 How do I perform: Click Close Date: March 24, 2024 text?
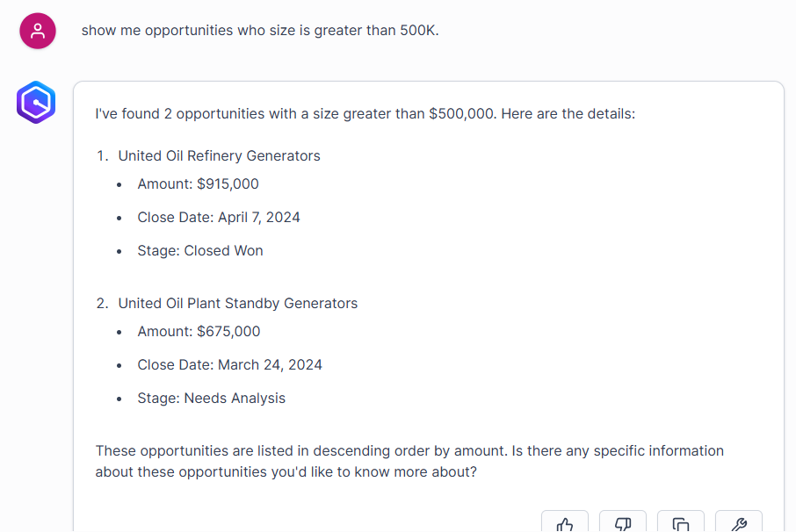pyautogui.click(x=229, y=365)
